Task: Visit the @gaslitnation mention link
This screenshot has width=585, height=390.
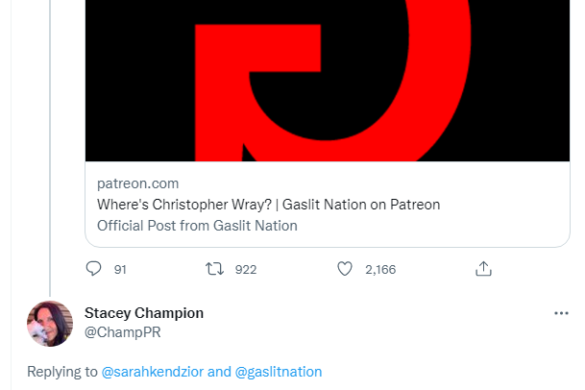Action: [x=278, y=372]
